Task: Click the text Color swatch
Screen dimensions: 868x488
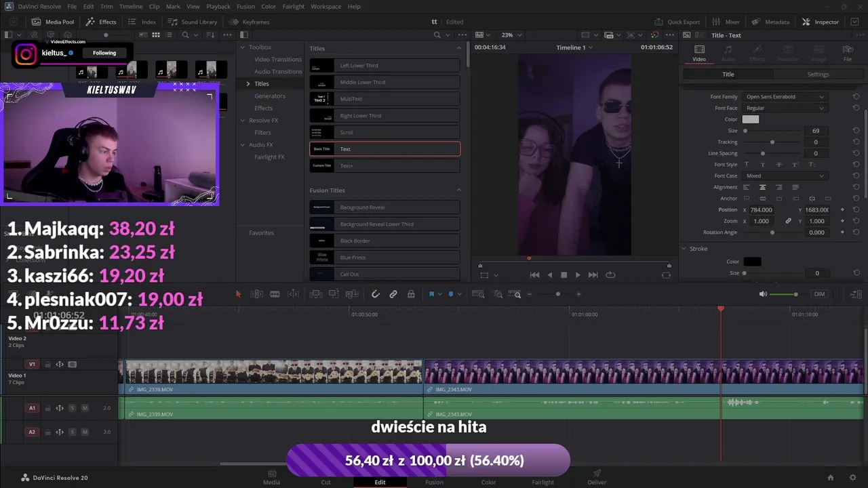Action: coord(751,119)
